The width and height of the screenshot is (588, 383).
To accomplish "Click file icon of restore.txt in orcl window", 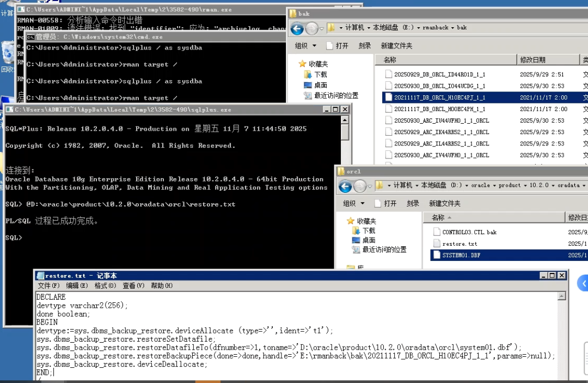I will coord(437,244).
